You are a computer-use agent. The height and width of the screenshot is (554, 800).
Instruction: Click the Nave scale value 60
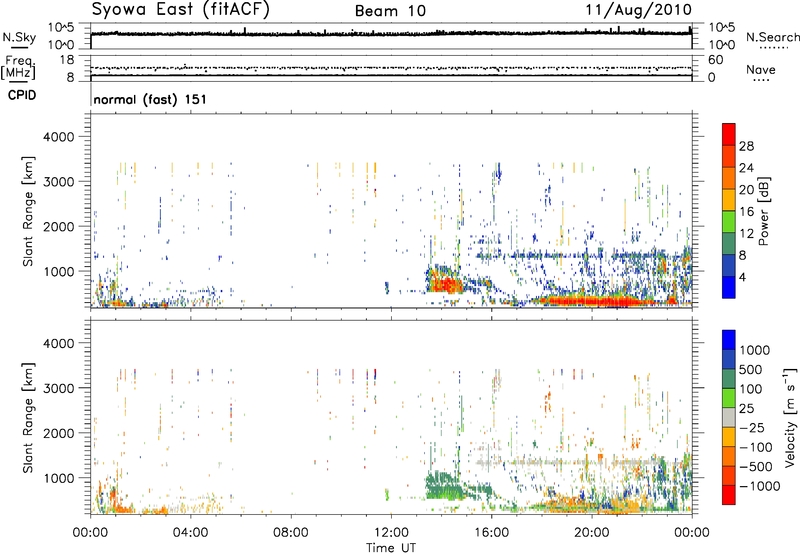pos(716,60)
